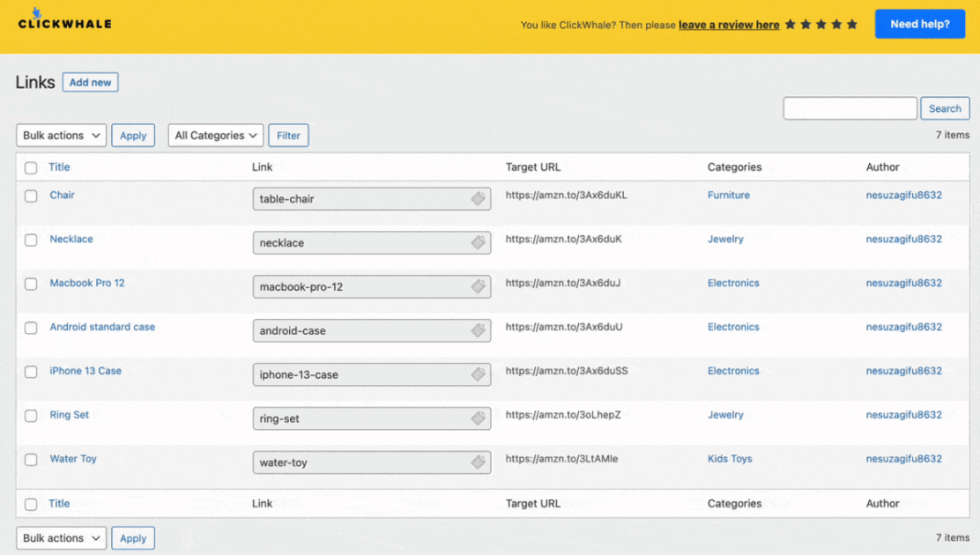Viewport: 980px width, 555px height.
Task: Open the Necklace link title
Action: (x=71, y=239)
